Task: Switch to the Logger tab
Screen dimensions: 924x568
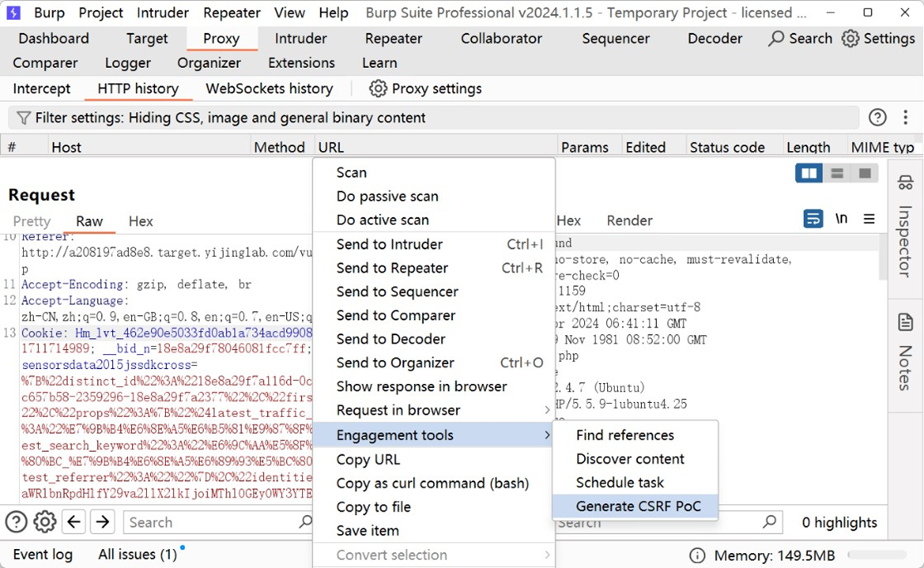Action: point(128,62)
